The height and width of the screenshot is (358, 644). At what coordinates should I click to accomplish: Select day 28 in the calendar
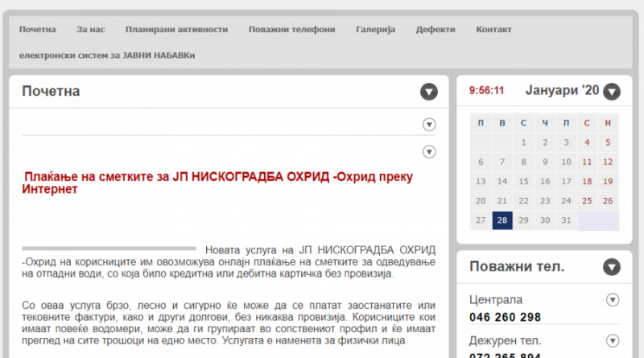[502, 220]
